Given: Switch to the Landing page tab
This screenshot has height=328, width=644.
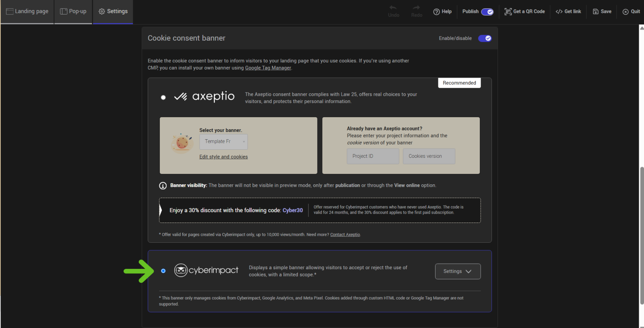Looking at the screenshot, I should [27, 12].
